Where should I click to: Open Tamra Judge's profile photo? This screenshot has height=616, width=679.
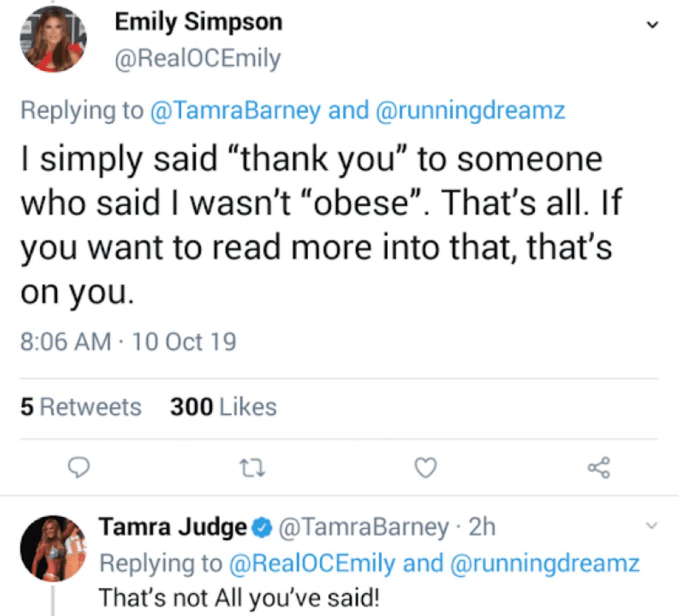click(x=53, y=548)
